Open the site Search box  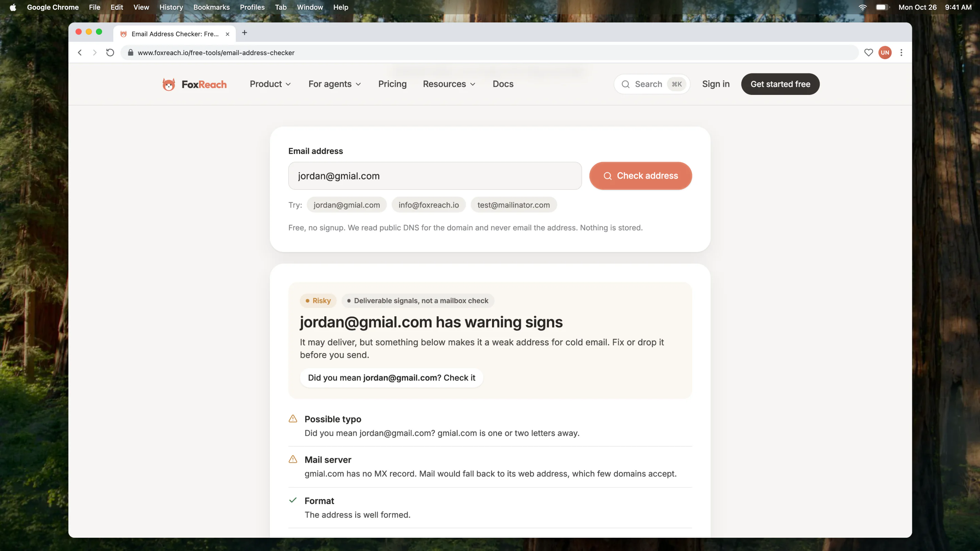652,84
